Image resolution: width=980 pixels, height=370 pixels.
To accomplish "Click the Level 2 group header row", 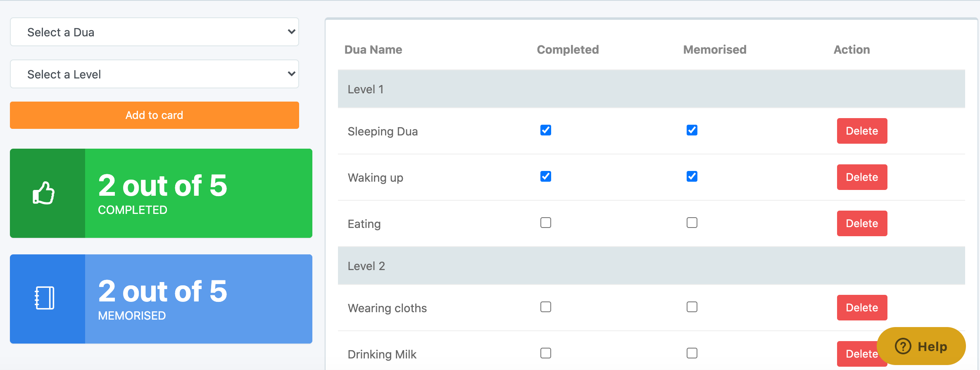I will pos(651,266).
